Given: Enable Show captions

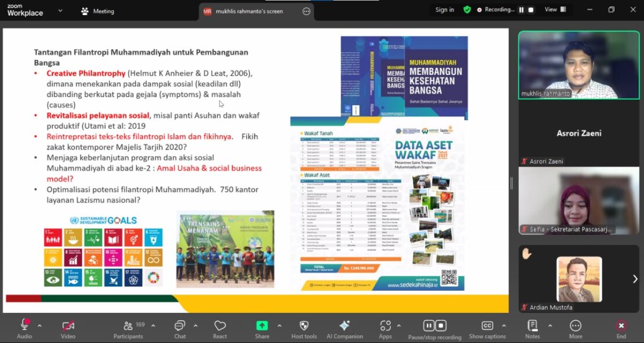Looking at the screenshot, I should (487, 329).
